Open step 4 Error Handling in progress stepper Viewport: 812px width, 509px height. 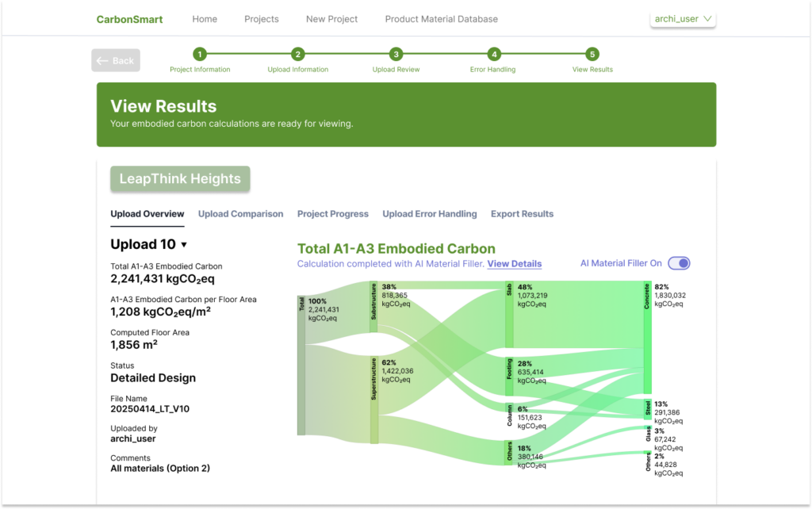tap(493, 55)
